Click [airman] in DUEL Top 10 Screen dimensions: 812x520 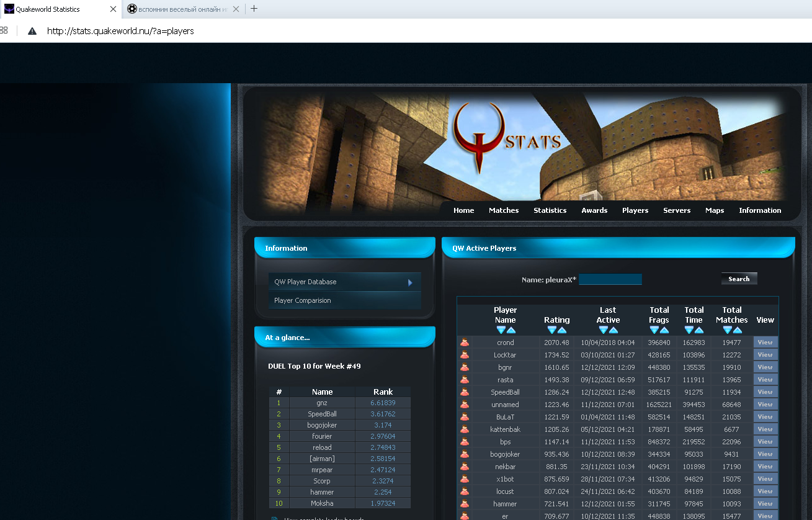pos(322,459)
